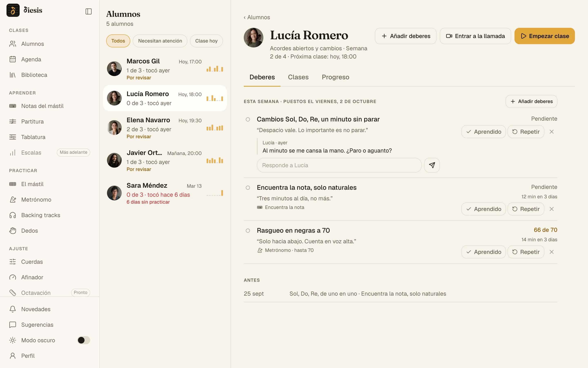Image resolution: width=588 pixels, height=368 pixels.
Task: Collapse the sidebar using the panel icon
Action: 88,11
